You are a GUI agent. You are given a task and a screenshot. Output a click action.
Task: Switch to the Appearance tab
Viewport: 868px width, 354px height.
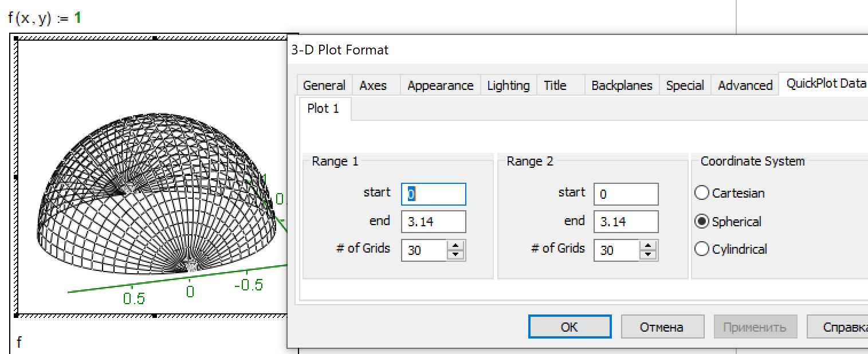[440, 85]
